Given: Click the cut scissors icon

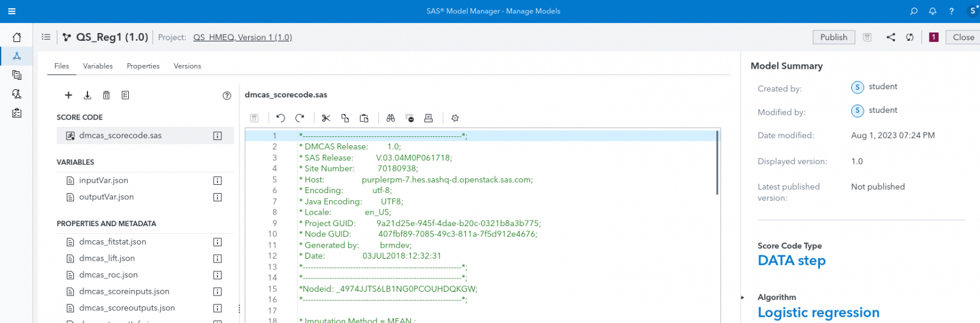Looking at the screenshot, I should [325, 118].
